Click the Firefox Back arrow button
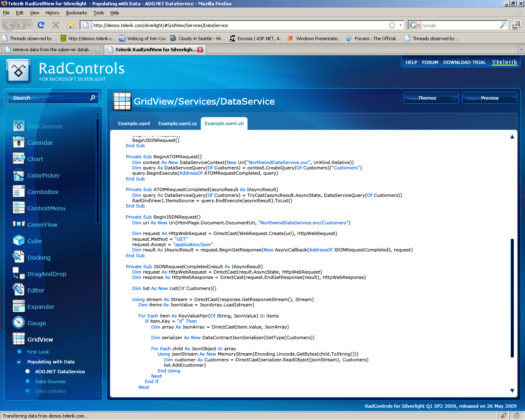 (x=9, y=25)
